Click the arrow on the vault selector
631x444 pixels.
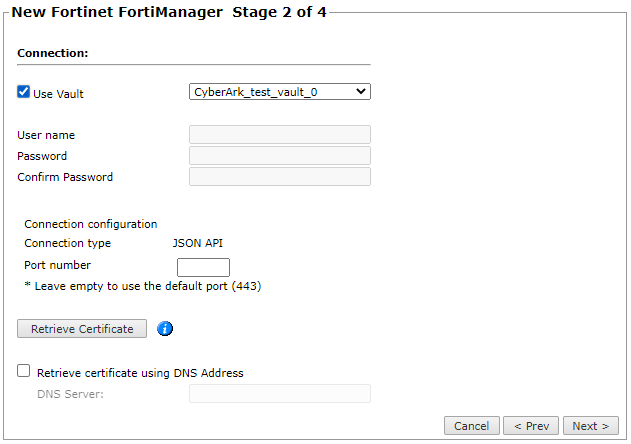(x=361, y=91)
